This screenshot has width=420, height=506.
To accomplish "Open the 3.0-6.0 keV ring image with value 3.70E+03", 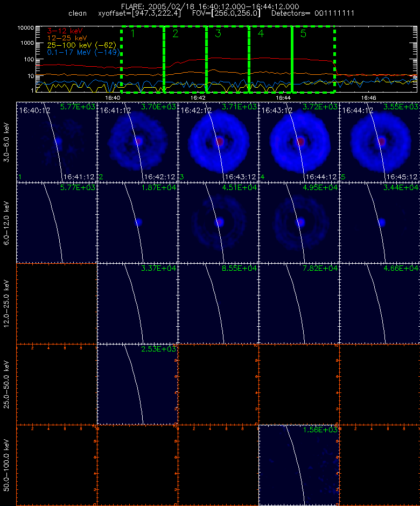I will click(137, 142).
